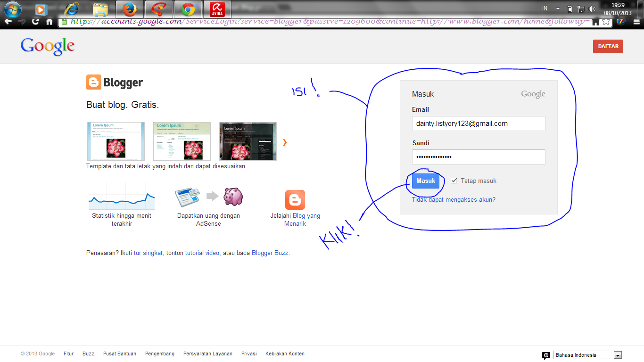This screenshot has width=644, height=362.
Task: Click the red DAFTAR button
Action: click(608, 46)
